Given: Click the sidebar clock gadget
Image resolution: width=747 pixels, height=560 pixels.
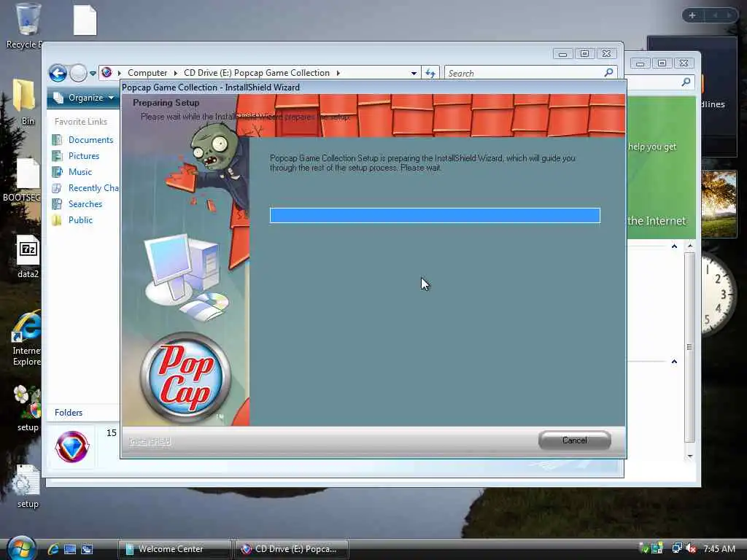Looking at the screenshot, I should [x=719, y=295].
